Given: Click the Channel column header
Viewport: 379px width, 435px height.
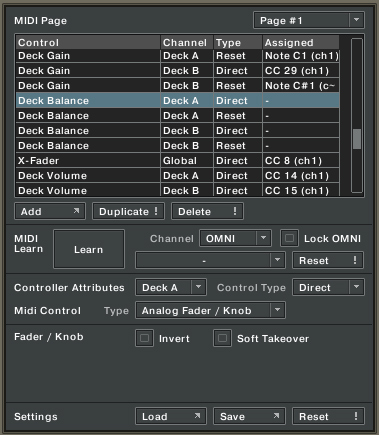Looking at the screenshot, I should 187,42.
